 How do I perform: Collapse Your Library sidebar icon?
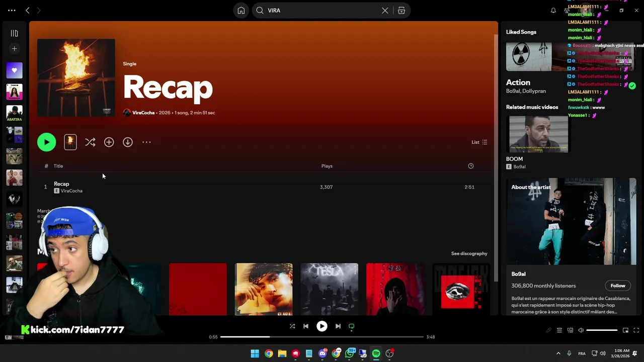pyautogui.click(x=14, y=33)
